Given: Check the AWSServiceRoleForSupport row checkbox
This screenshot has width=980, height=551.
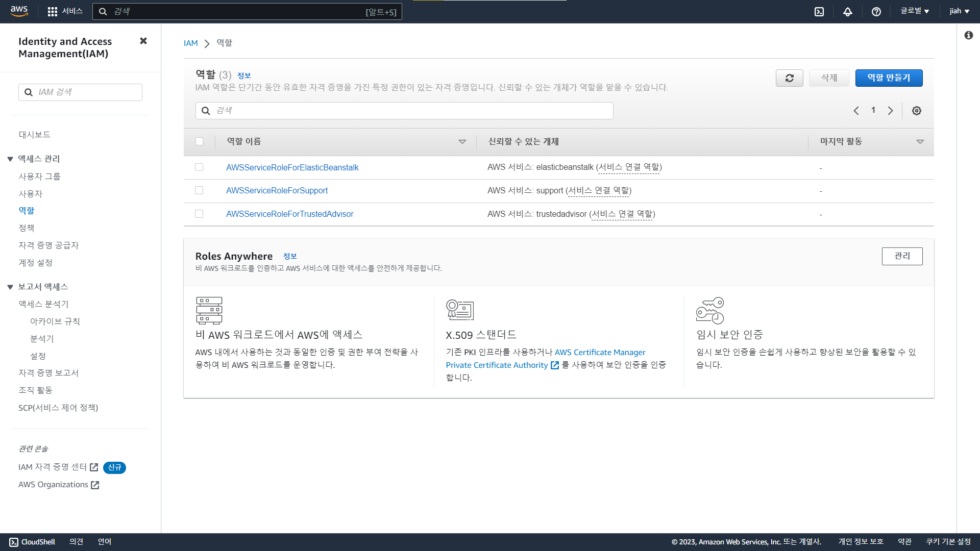Looking at the screenshot, I should point(199,190).
